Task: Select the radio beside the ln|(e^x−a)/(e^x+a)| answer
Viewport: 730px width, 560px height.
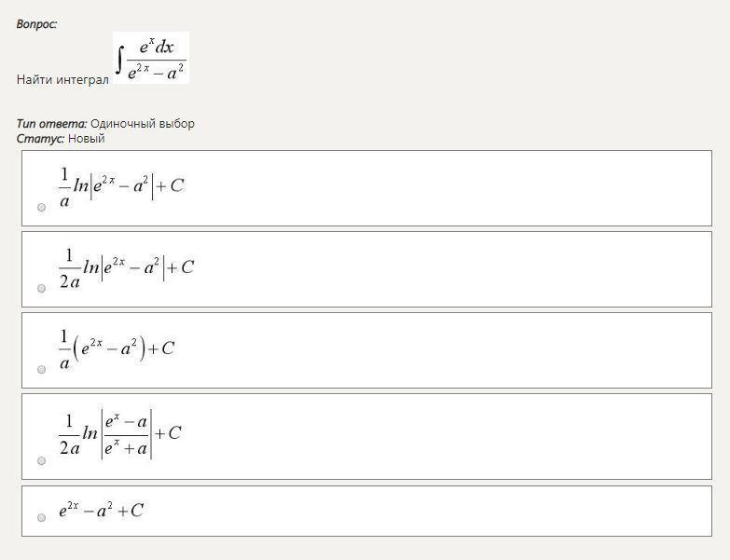Action: point(41,461)
